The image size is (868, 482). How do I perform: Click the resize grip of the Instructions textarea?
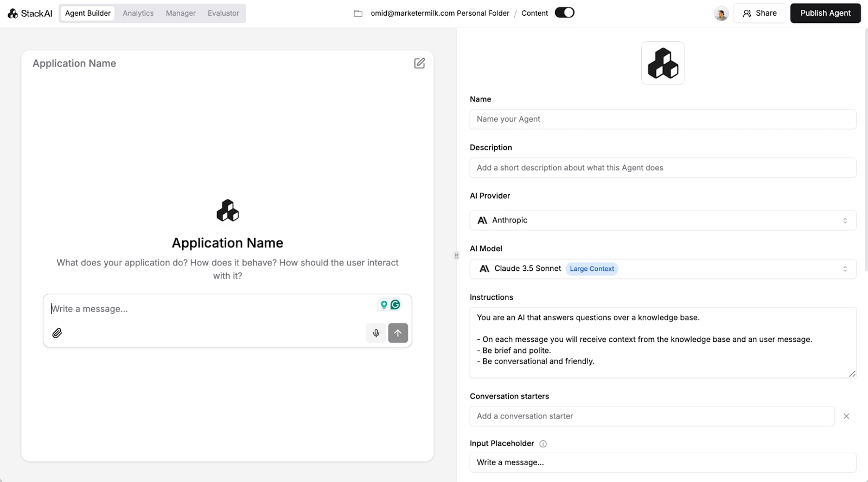point(852,373)
